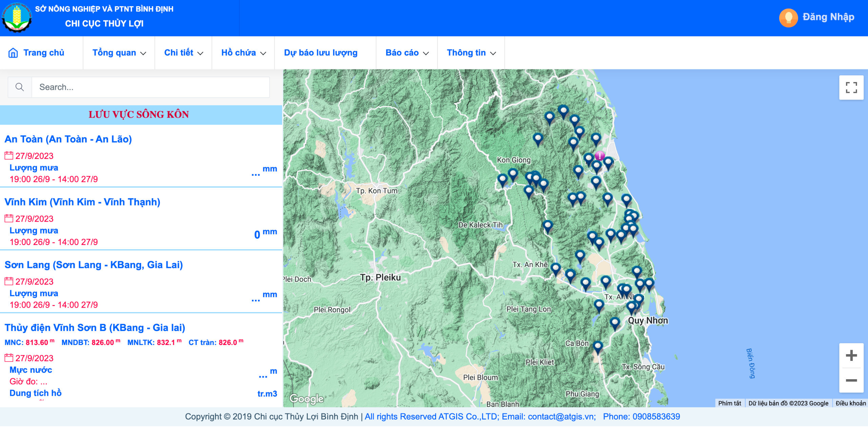Click the agriculture department logo
Viewport: 868px width, 428px height.
(17, 17)
